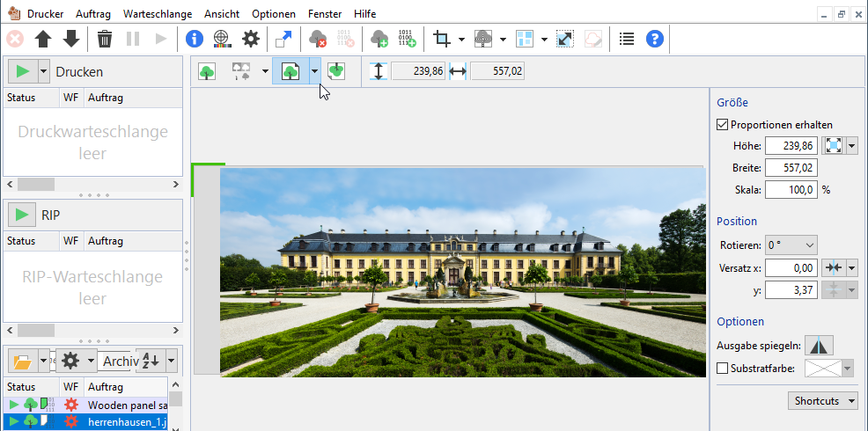Click the trash delete job icon
868x431 pixels.
pyautogui.click(x=105, y=39)
